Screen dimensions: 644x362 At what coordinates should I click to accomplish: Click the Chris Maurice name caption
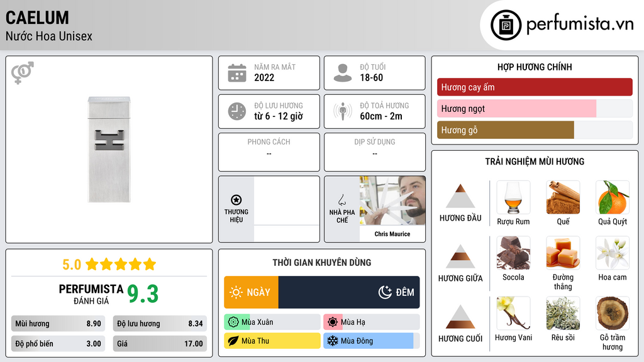[392, 234]
